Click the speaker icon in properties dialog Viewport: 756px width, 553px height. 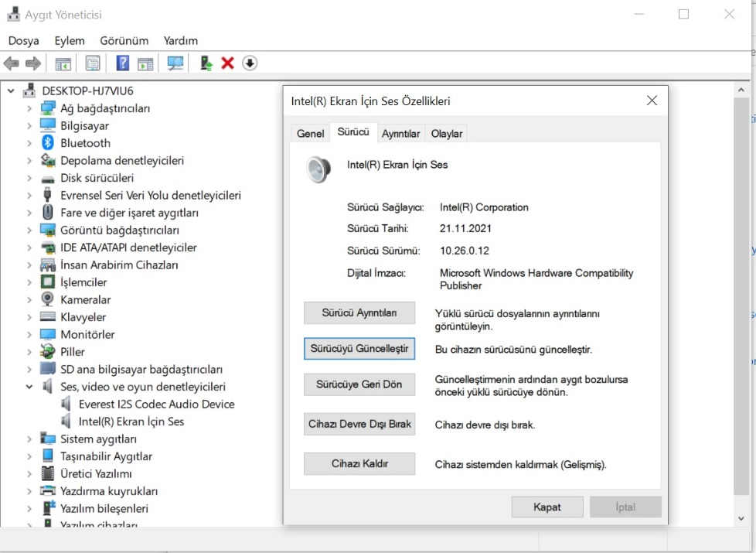[x=318, y=169]
